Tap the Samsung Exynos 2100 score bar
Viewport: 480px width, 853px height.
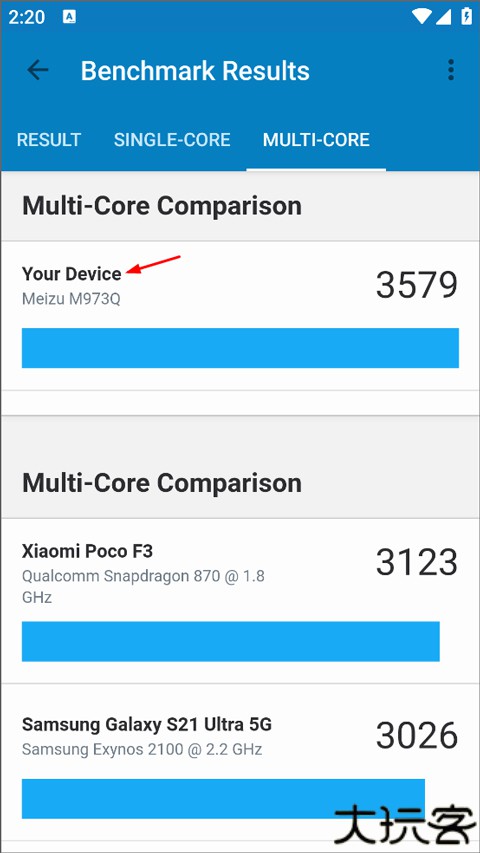(x=223, y=798)
